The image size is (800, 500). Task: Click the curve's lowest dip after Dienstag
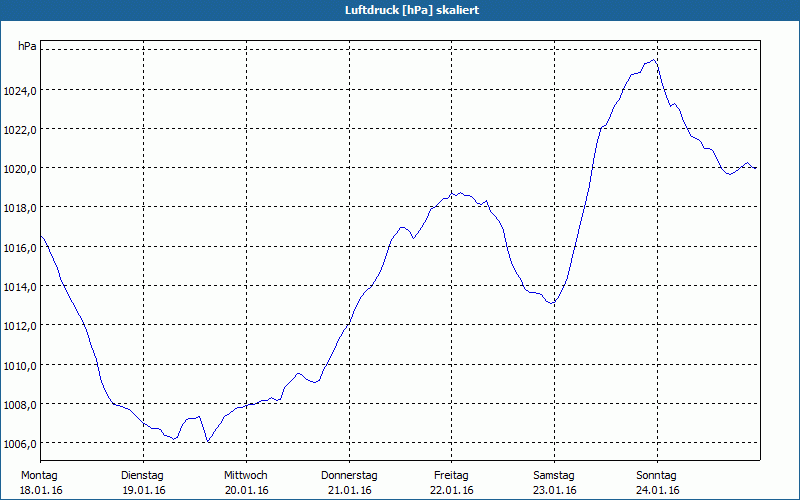(x=208, y=441)
